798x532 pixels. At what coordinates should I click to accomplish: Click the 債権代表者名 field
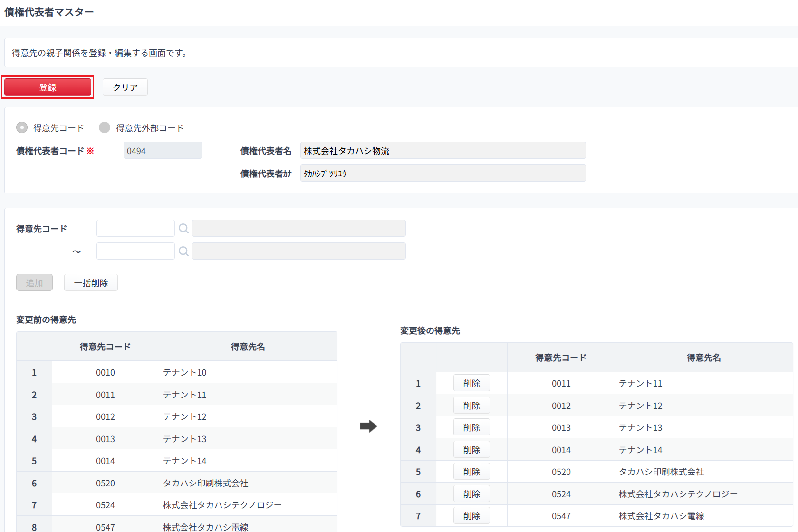click(443, 150)
